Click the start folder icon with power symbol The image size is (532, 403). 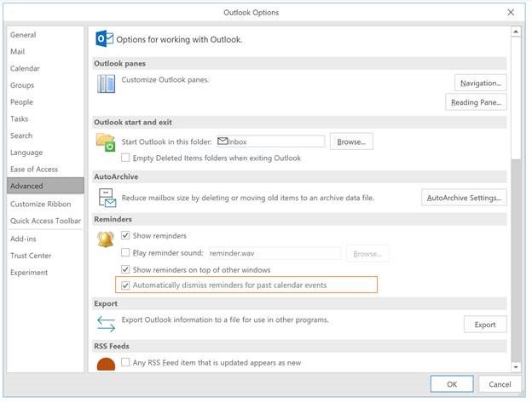106,142
